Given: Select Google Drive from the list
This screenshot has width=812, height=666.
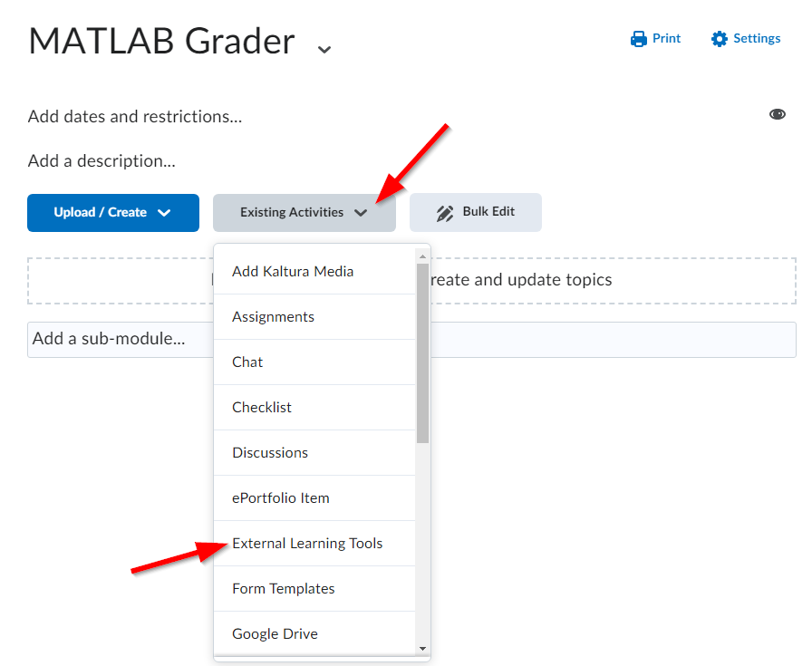Looking at the screenshot, I should 314,633.
